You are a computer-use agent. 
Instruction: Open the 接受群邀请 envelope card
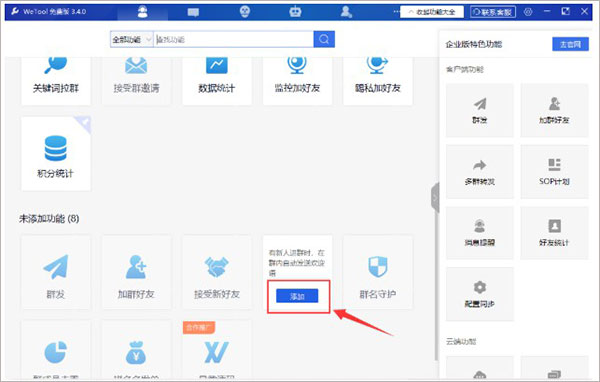136,81
